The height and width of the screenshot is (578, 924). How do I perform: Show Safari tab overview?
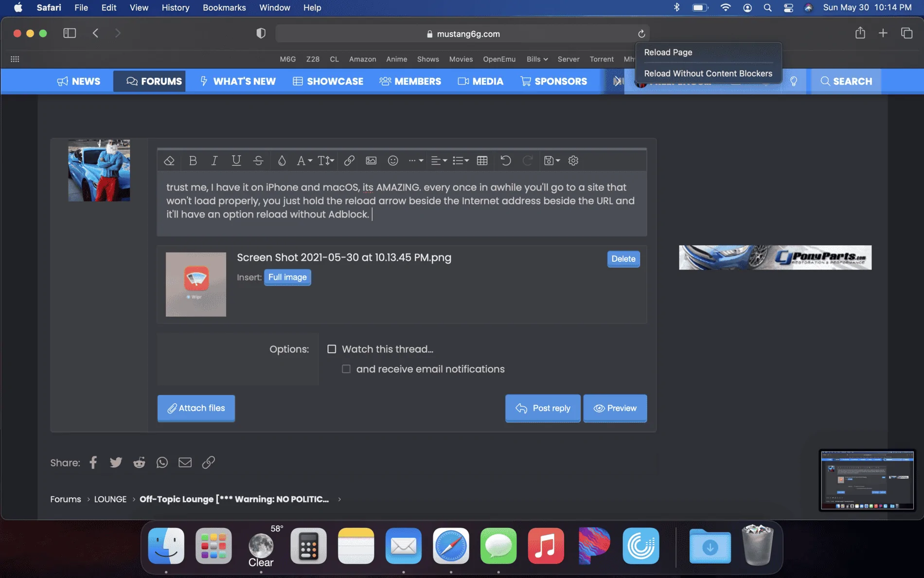pyautogui.click(x=906, y=33)
